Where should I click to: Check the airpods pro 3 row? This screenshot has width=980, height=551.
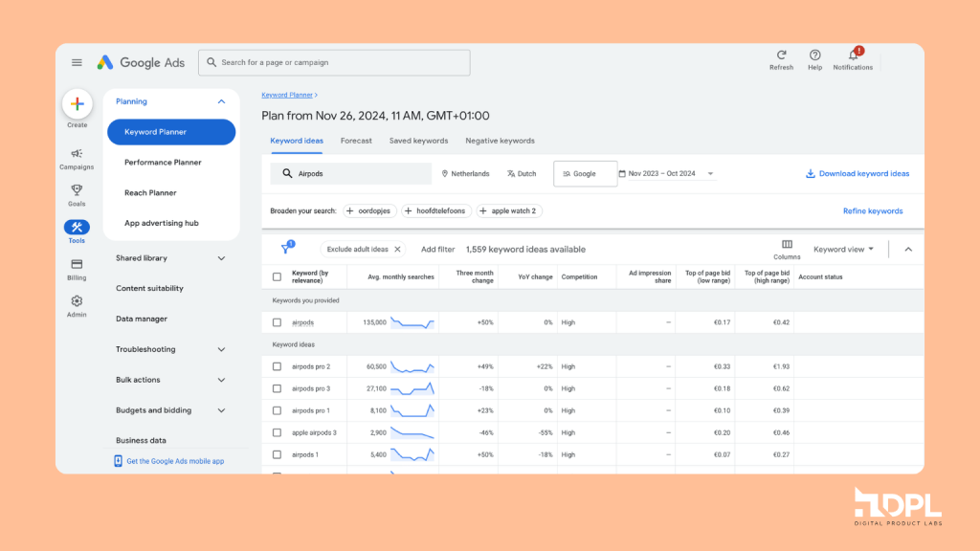point(277,388)
